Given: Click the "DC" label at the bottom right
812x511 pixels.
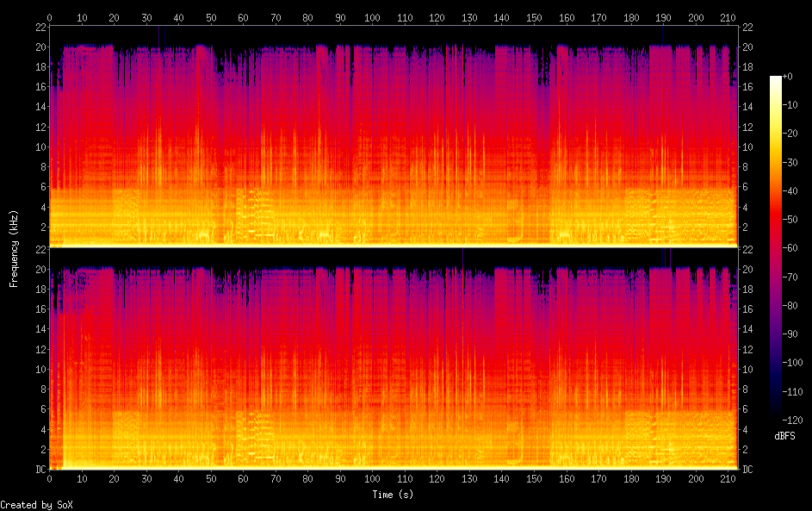Looking at the screenshot, I should point(748,470).
